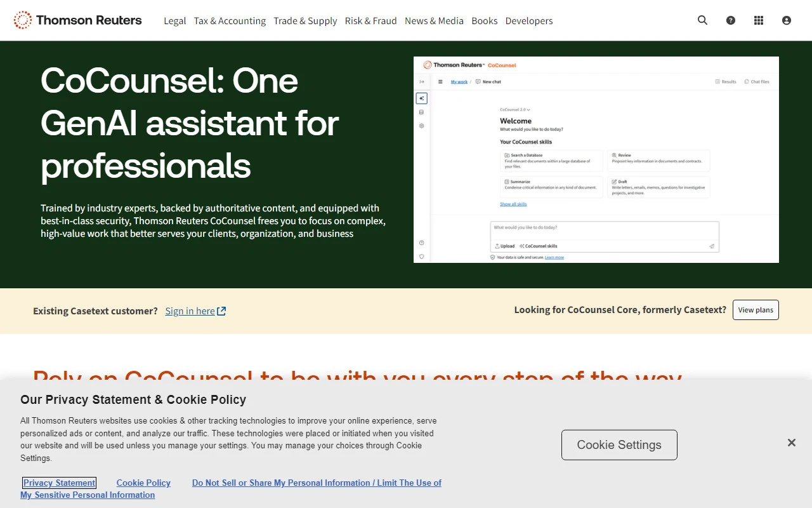Click the Thomson Reuters logo
This screenshot has height=508, width=812.
[x=77, y=20]
